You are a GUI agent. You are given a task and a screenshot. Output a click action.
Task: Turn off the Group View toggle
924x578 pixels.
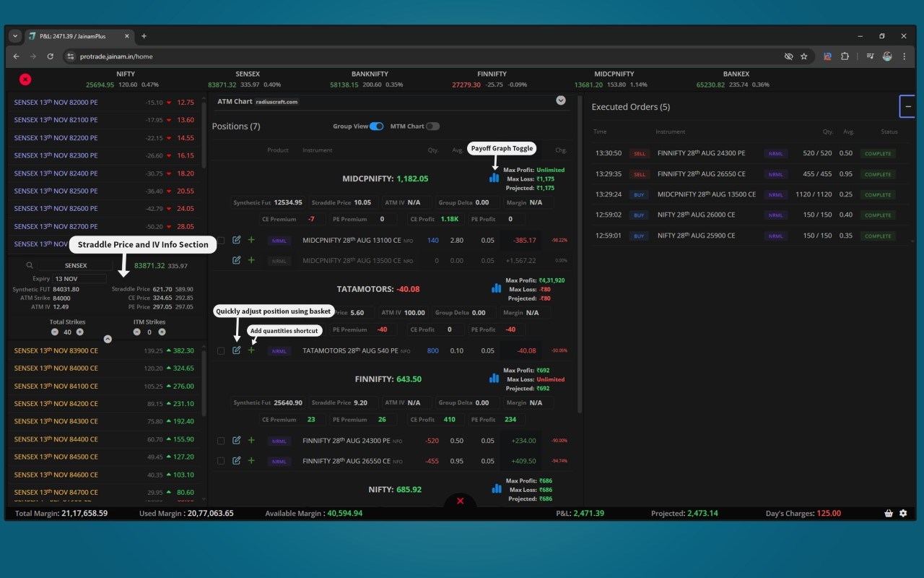click(x=377, y=126)
